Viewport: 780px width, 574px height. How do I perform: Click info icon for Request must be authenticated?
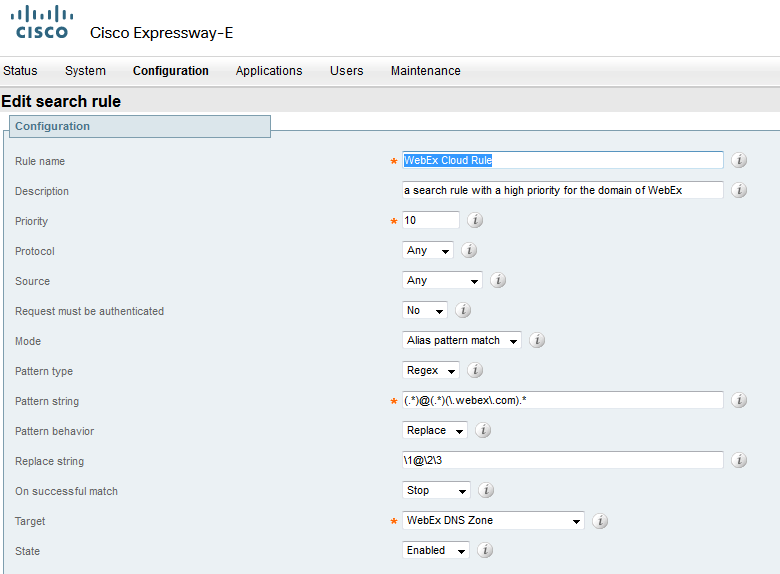pyautogui.click(x=463, y=310)
